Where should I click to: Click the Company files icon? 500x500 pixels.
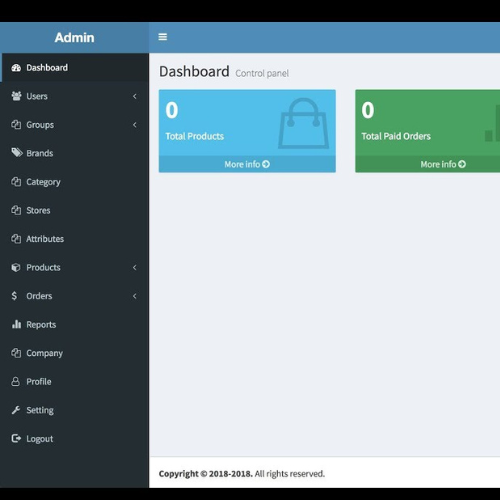click(x=16, y=353)
